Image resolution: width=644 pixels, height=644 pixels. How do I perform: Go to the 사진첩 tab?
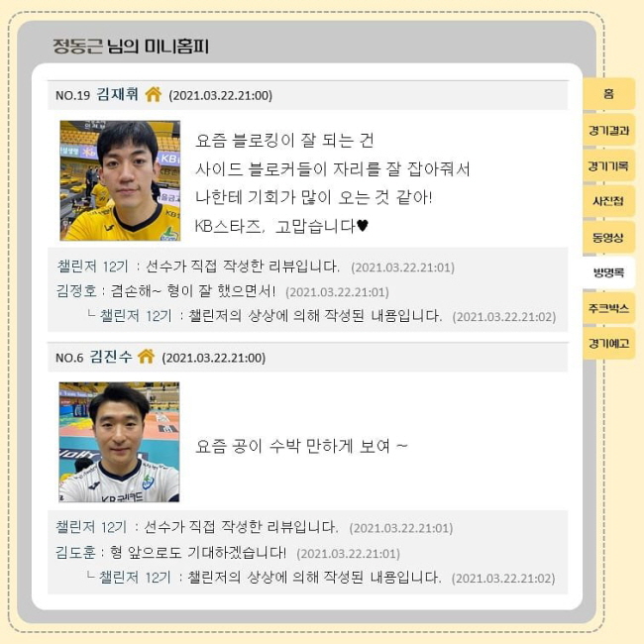tap(608, 201)
